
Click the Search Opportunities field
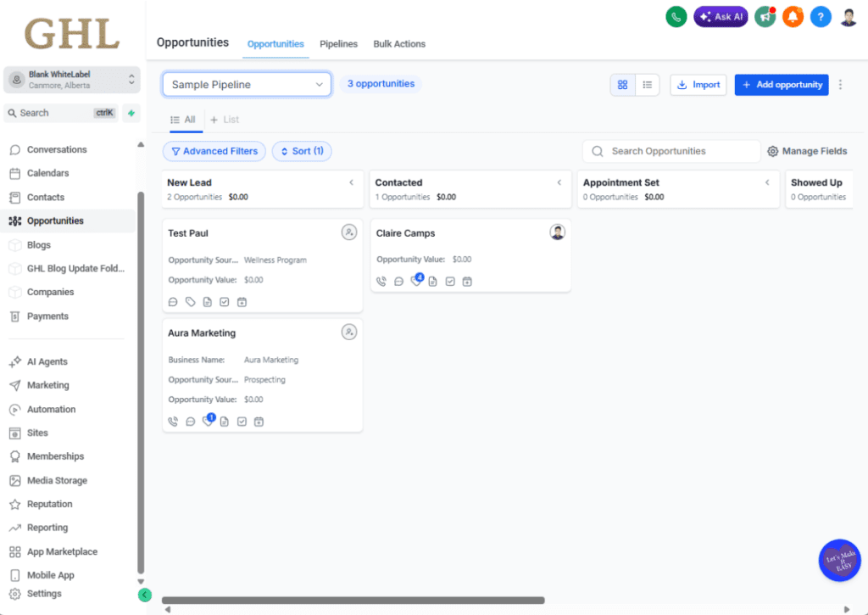(670, 151)
